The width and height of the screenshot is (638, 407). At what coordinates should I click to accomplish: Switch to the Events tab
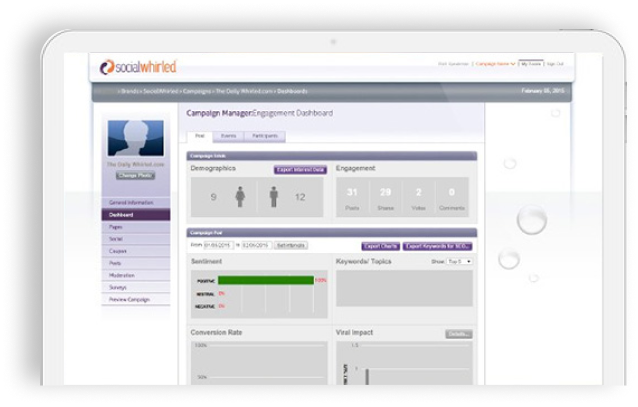(229, 135)
